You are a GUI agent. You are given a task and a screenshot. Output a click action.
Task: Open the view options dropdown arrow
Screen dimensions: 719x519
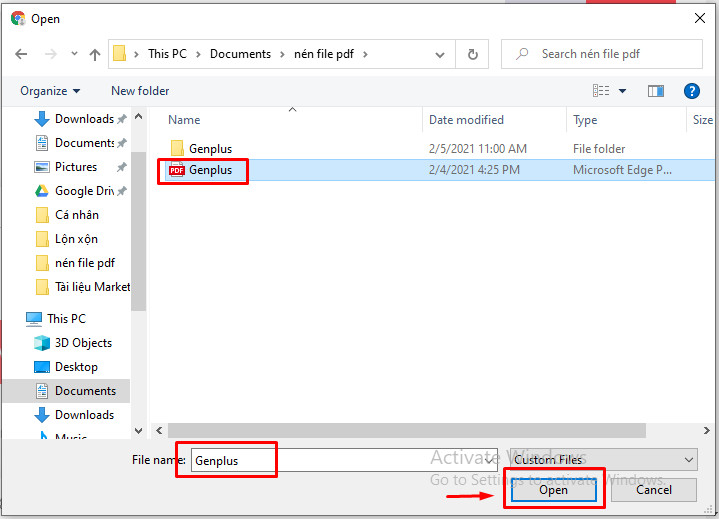click(x=623, y=91)
